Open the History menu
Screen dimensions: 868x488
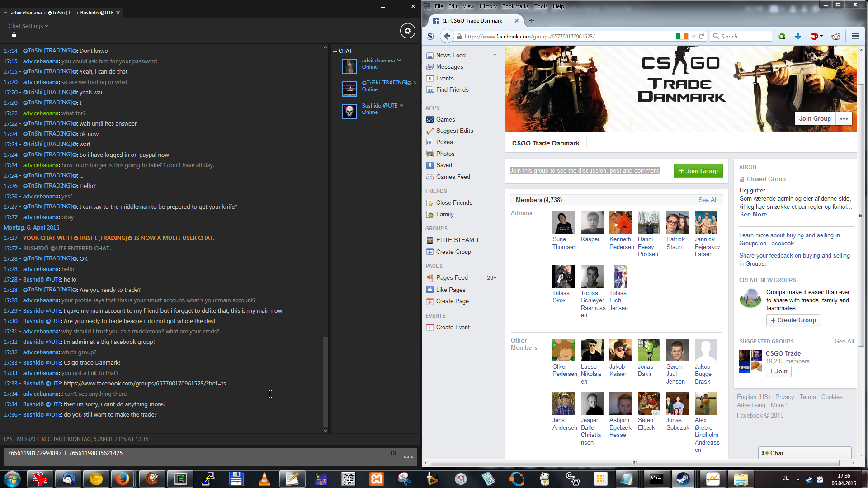click(488, 6)
